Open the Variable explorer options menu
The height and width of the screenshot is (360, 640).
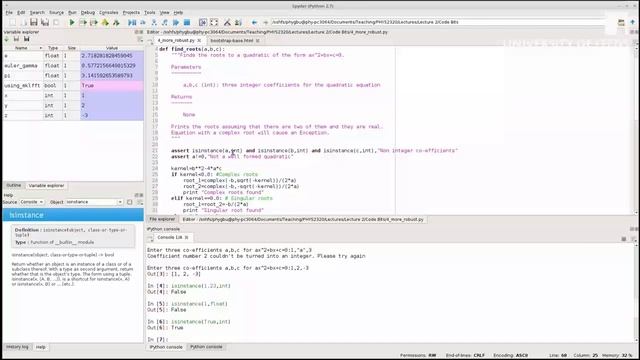[140, 40]
